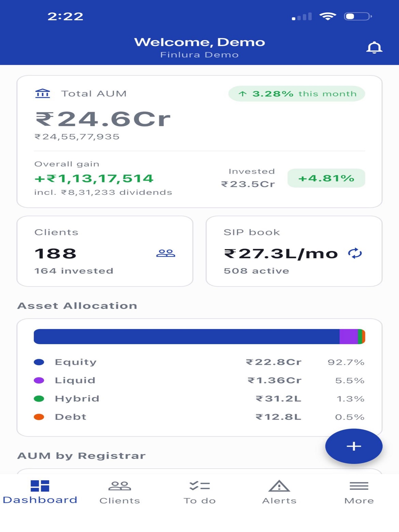Screen dimensions: 399x532
Task: Tap the Welcome, Demo header title
Action: tap(199, 42)
